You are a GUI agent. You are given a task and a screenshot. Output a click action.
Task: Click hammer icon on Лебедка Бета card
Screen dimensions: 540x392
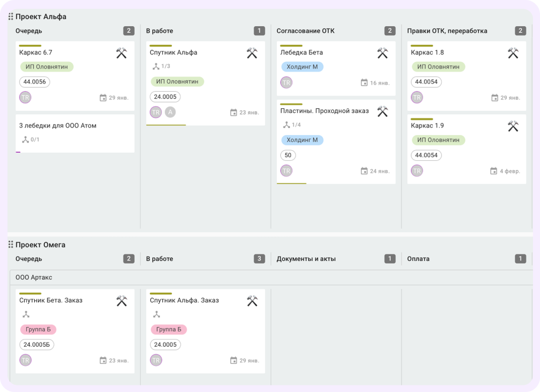(383, 53)
